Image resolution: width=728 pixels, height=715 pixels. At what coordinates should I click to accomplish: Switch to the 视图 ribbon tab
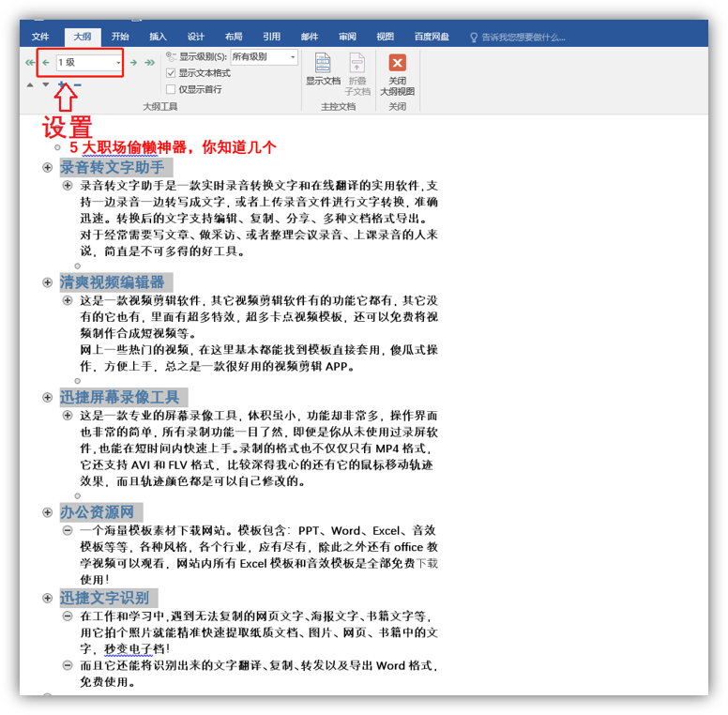(386, 37)
